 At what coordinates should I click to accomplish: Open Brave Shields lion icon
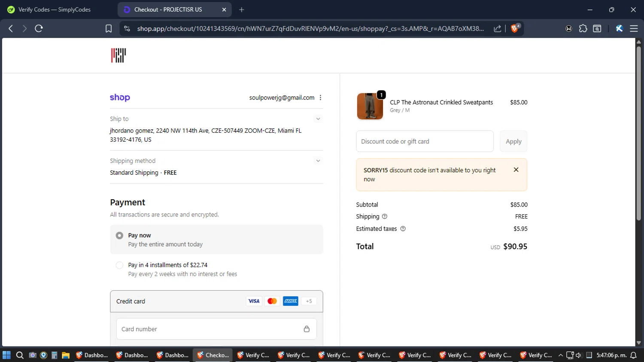click(x=515, y=28)
